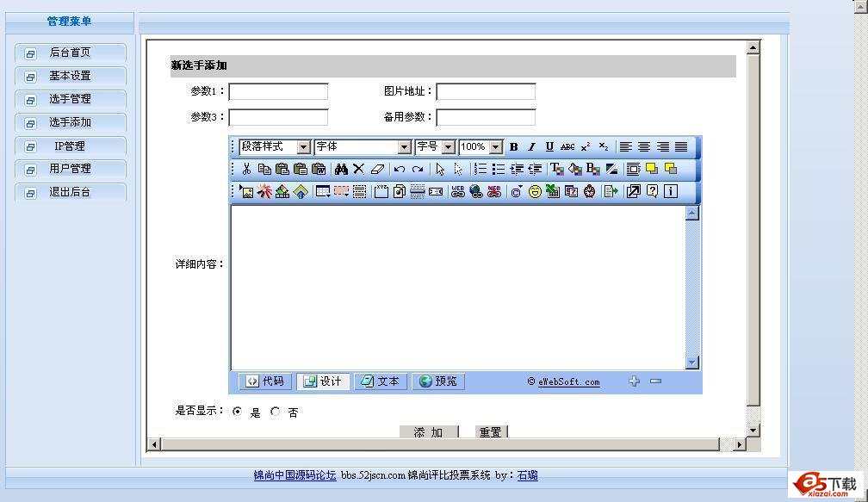This screenshot has width=868, height=502.
Task: Redo the last edit
Action: (418, 169)
